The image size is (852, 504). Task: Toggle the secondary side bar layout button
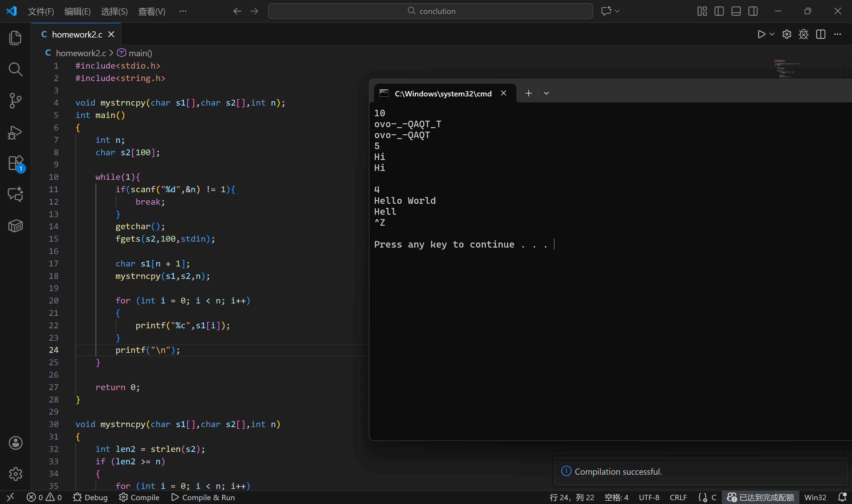(753, 11)
